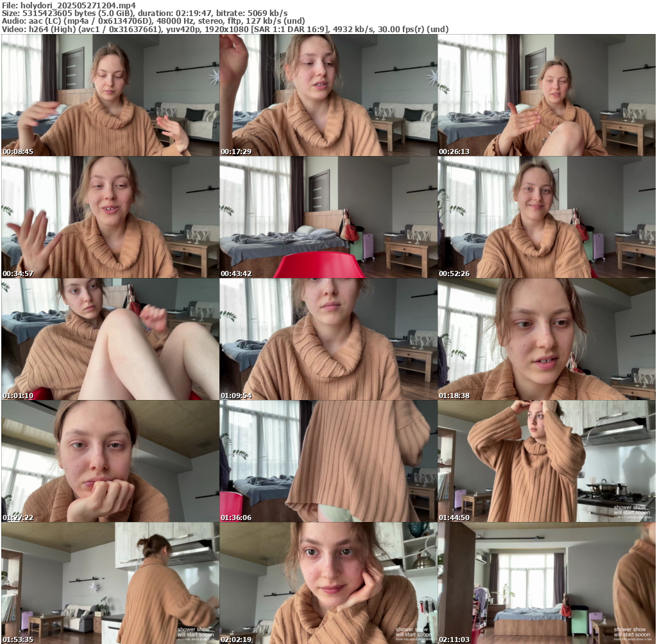Select the thumbnail stamped 01:09:54

(328, 339)
